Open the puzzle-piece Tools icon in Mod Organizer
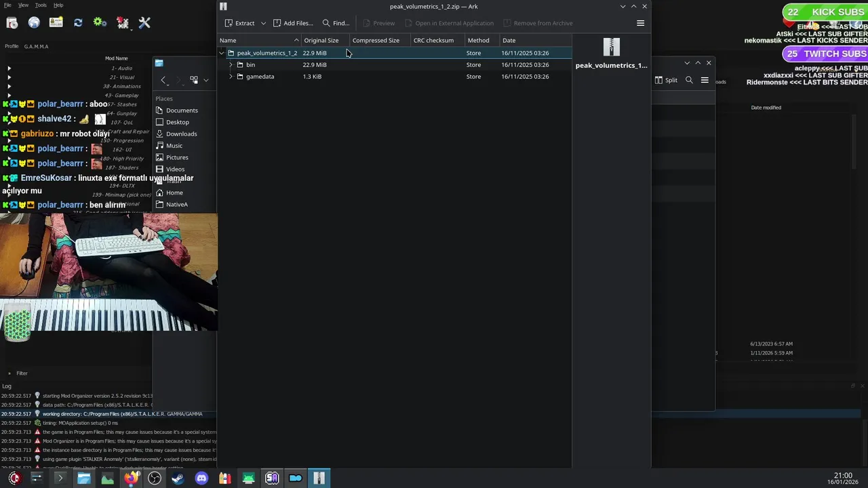This screenshot has width=868, height=488. click(x=123, y=23)
